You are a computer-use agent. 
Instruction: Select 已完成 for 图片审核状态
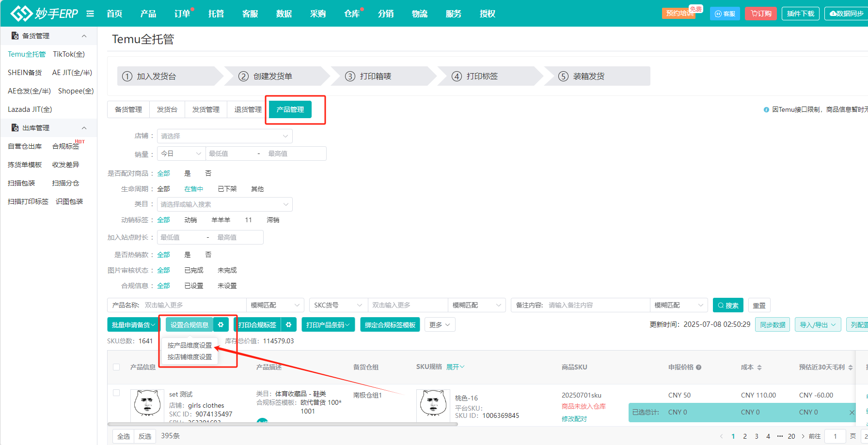point(194,270)
